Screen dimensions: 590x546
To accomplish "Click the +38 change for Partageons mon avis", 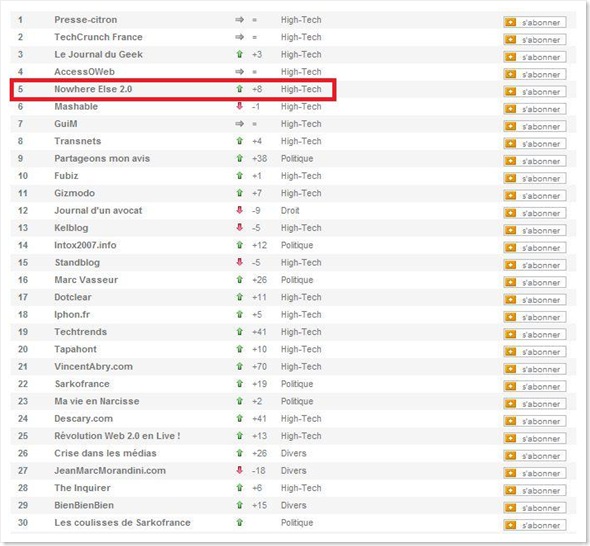I will [x=260, y=158].
